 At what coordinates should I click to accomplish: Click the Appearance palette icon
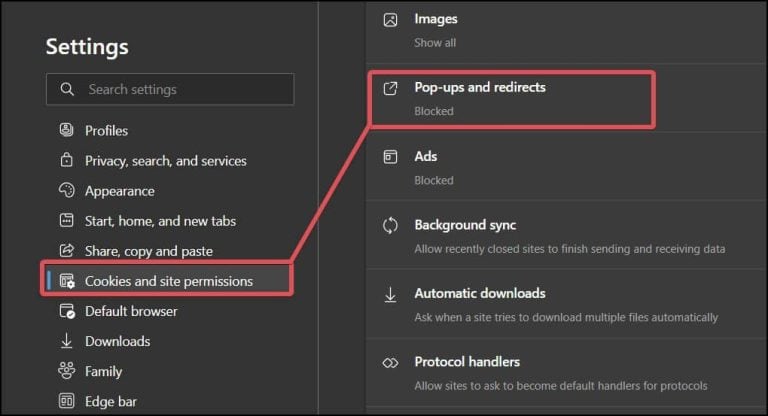click(x=67, y=190)
